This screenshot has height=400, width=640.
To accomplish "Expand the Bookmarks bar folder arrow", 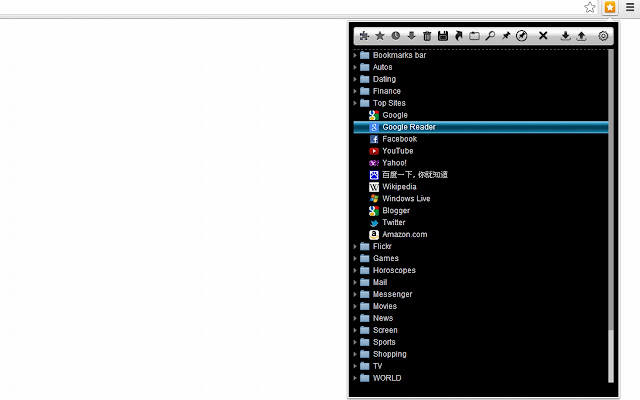I will 355,55.
